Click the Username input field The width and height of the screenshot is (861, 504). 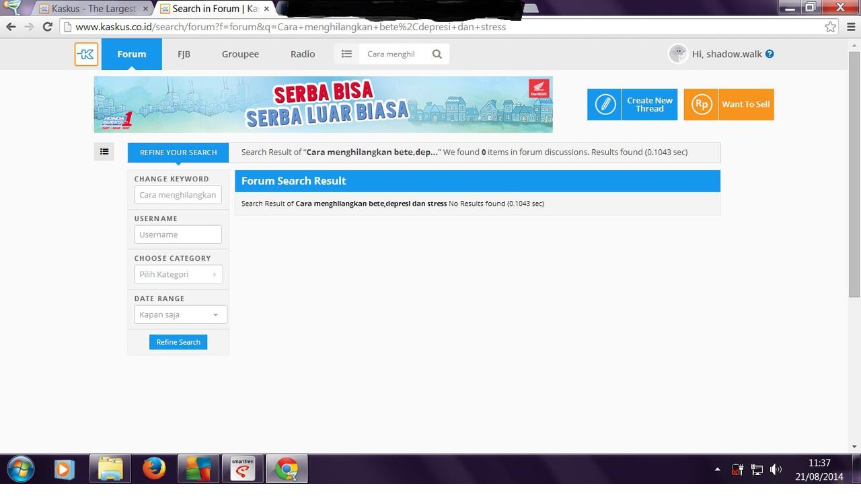click(178, 235)
